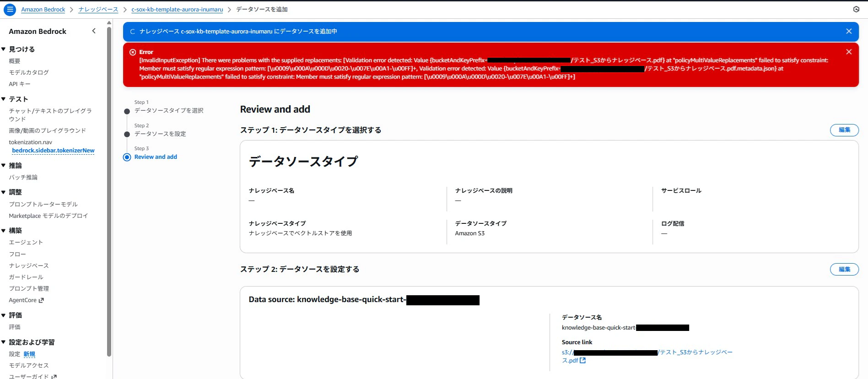Collapse the 評価 section header
The width and height of the screenshot is (868, 379).
[x=4, y=315]
